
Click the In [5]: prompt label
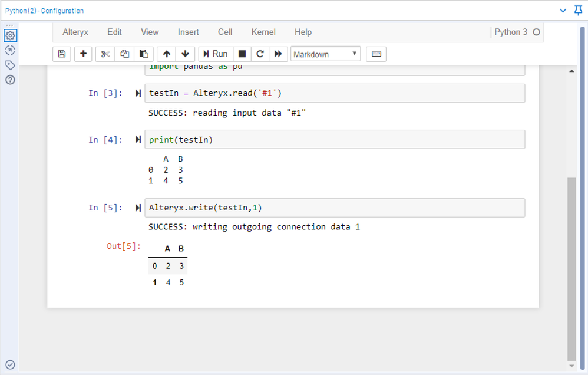tap(105, 208)
